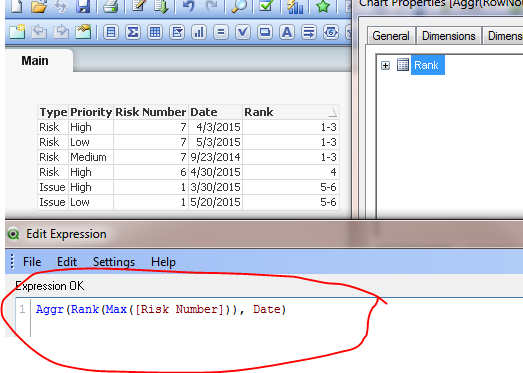Screen dimensions: 523x373
Task: Select date cell 3/30/2015
Action: point(215,187)
